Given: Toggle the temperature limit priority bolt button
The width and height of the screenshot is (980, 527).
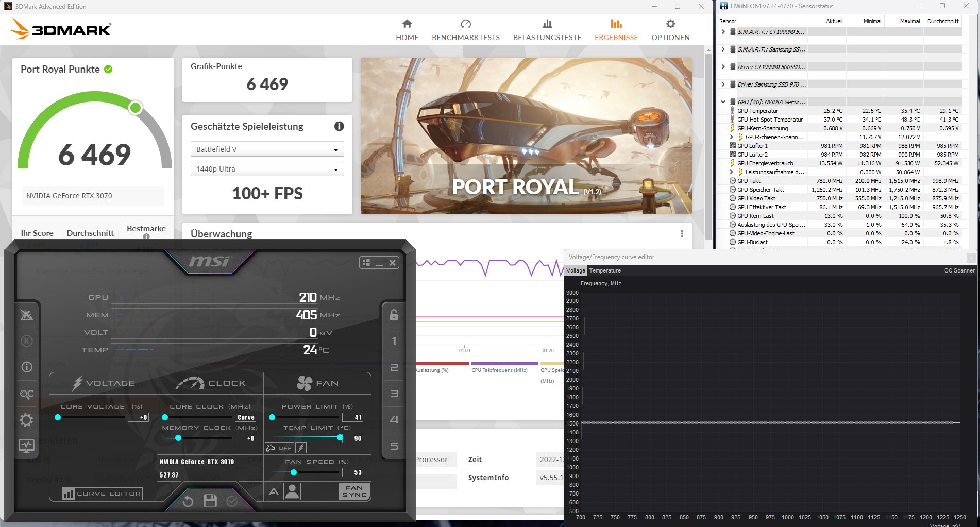Looking at the screenshot, I should pos(301,448).
